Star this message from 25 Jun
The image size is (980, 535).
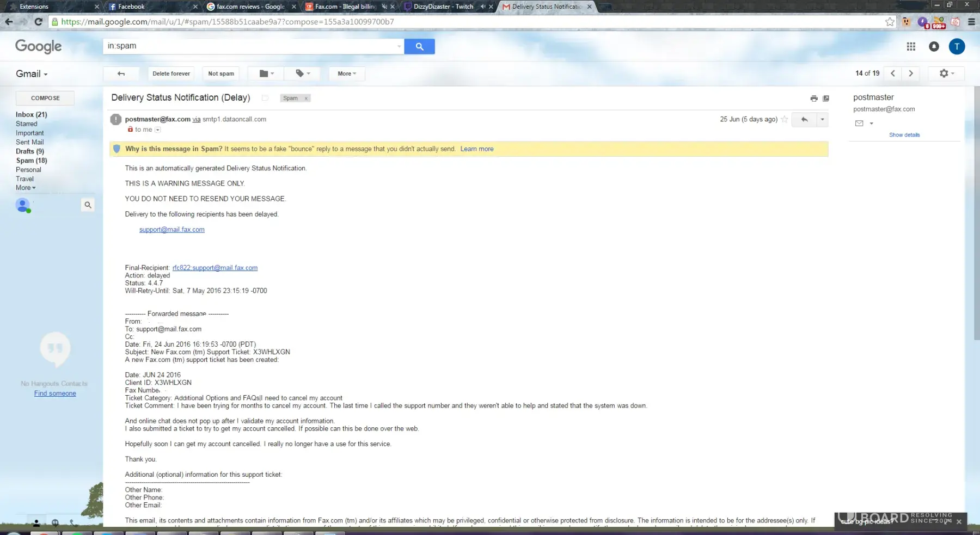[785, 119]
